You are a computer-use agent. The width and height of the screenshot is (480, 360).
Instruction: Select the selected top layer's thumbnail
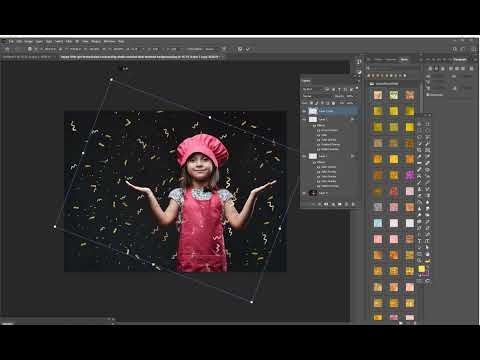coord(313,111)
